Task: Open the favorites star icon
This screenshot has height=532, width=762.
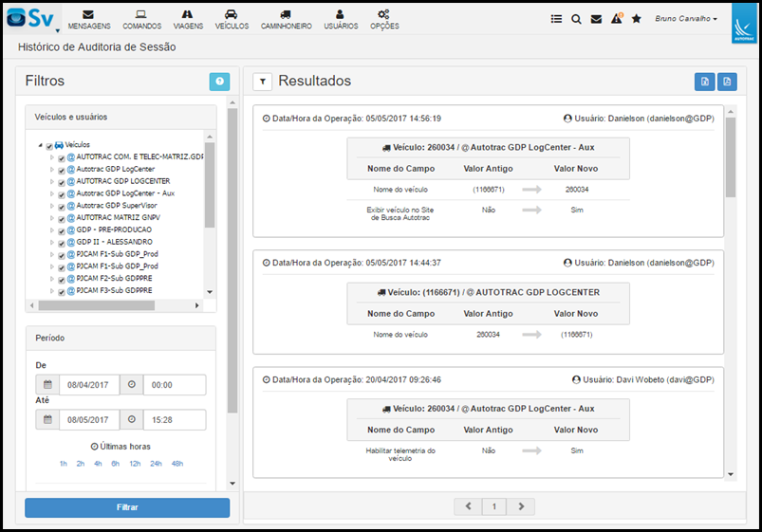Action: point(636,19)
